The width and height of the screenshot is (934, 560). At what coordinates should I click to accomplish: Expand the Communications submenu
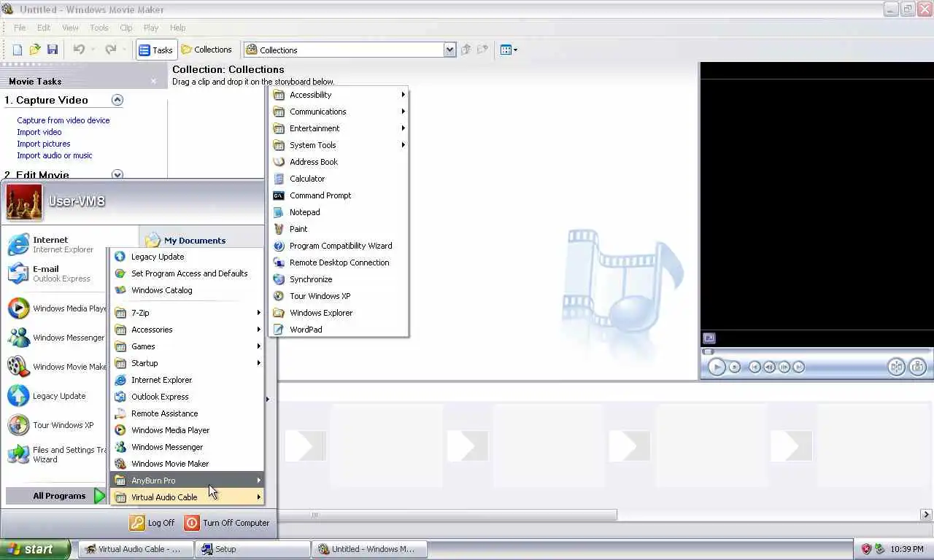(339, 112)
